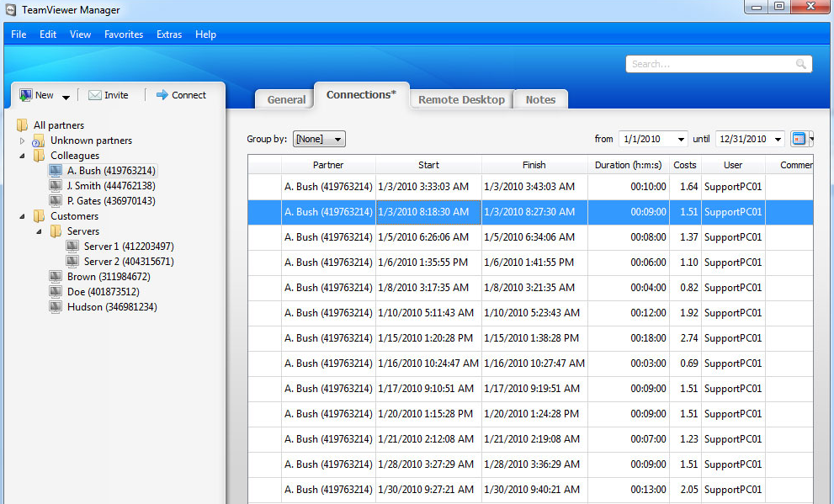Screen dimensions: 834x504
Task: Click the Server 2 computer icon
Action: click(72, 261)
